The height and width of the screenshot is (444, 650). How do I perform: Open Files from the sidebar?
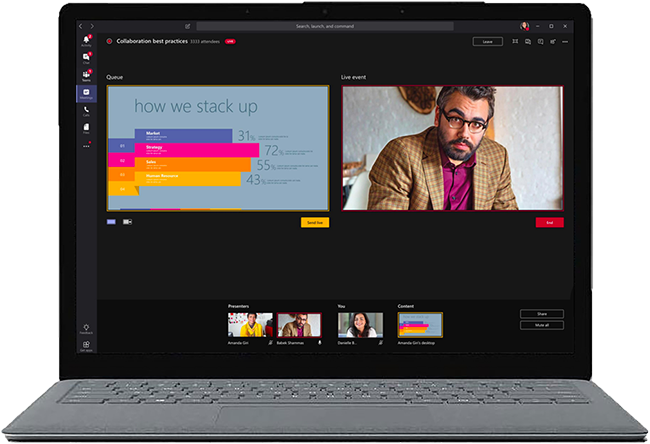pyautogui.click(x=86, y=129)
